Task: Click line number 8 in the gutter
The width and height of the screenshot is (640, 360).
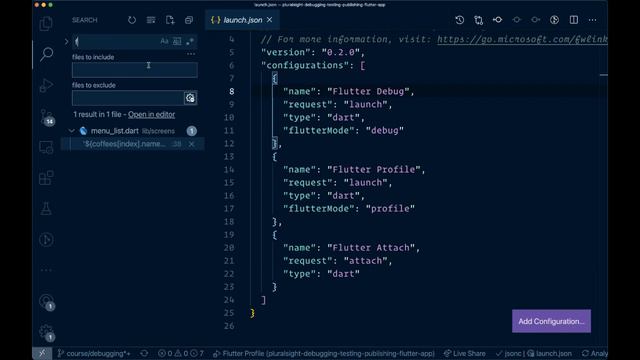Action: coord(231,91)
